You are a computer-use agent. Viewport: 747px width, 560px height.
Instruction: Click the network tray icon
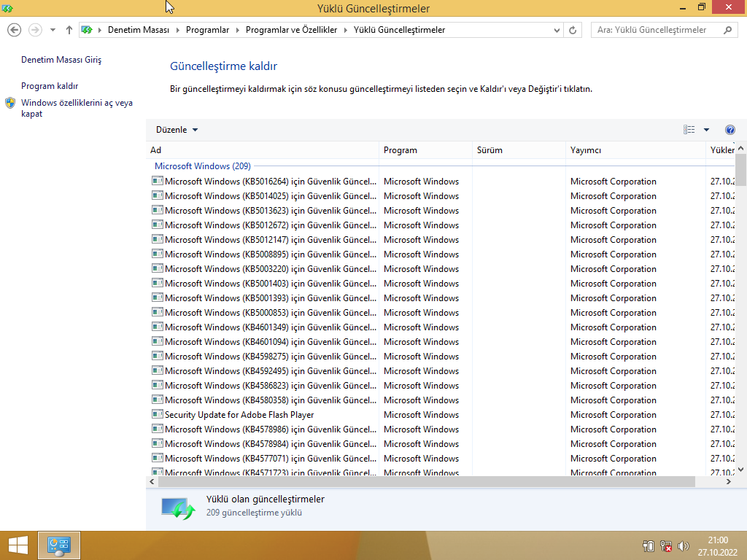(x=666, y=545)
